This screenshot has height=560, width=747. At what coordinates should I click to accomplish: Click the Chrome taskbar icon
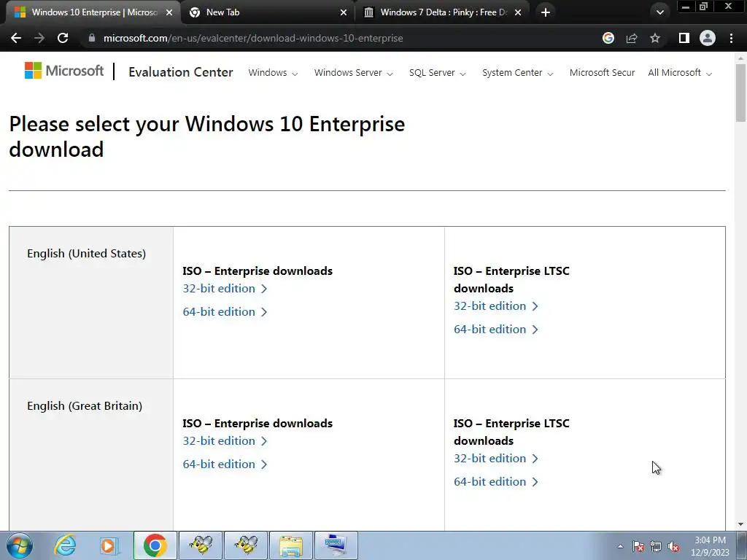pos(155,545)
